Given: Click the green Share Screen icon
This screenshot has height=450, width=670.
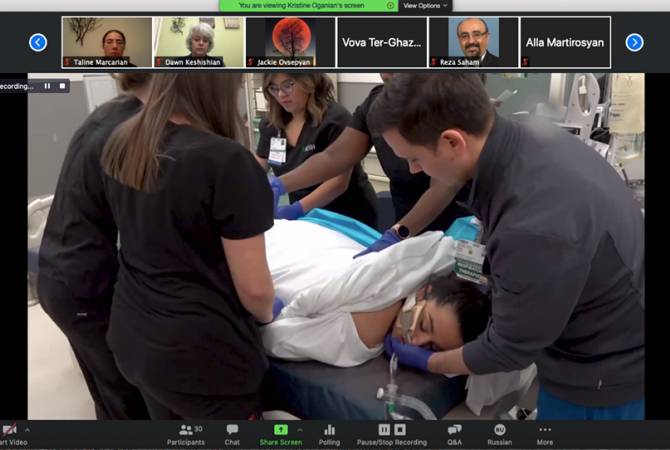Looking at the screenshot, I should (x=281, y=429).
